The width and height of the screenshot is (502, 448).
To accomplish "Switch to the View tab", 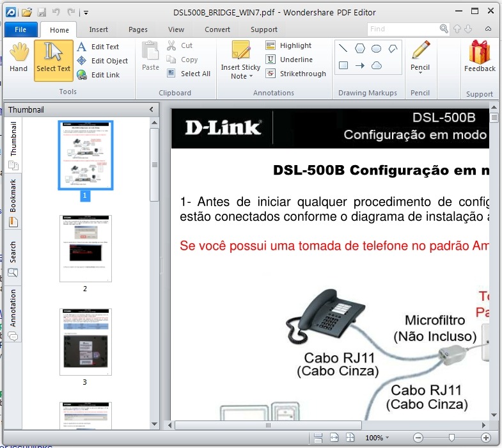I will click(x=176, y=29).
